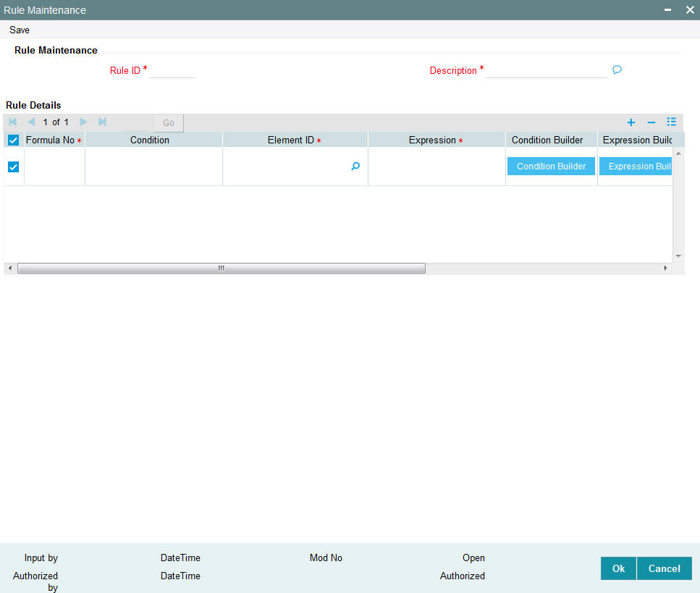Click the Mod No label
The height and width of the screenshot is (593, 700).
click(x=326, y=558)
